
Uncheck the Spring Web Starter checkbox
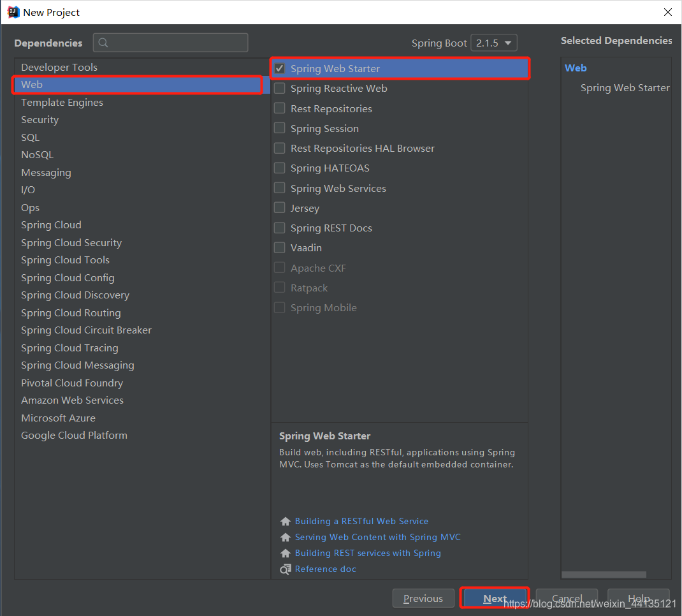click(x=280, y=68)
